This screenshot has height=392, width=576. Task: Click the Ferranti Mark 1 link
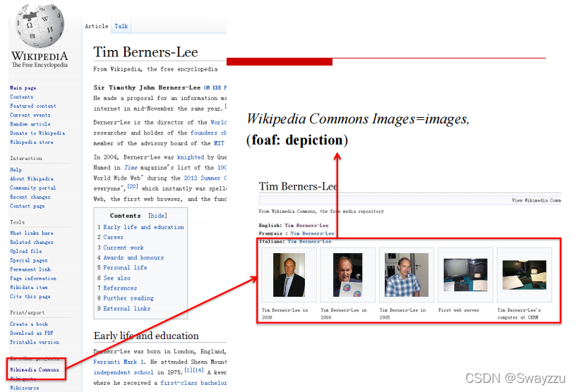pos(119,362)
